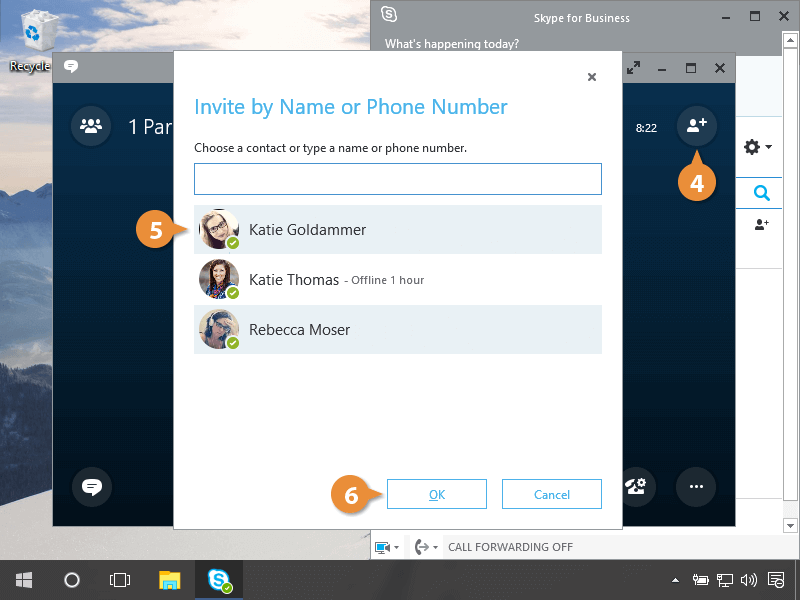
Task: Click the magnifier search icon in Skype
Action: (x=761, y=193)
